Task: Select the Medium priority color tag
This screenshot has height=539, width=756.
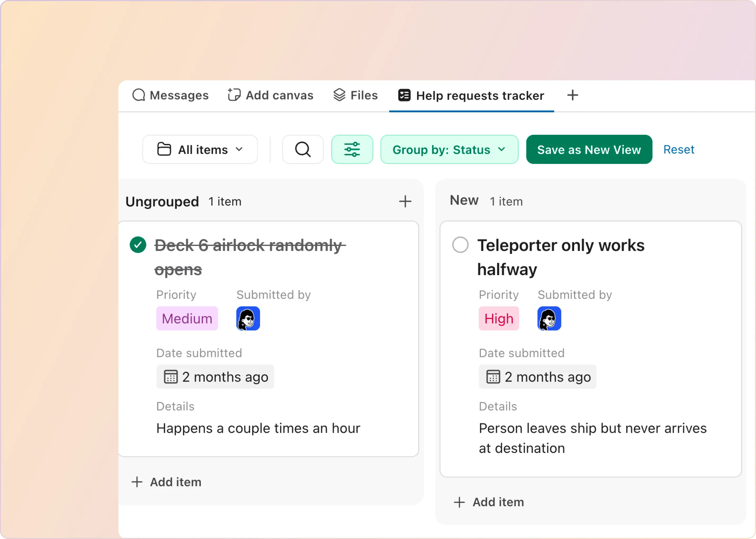Action: coord(187,318)
